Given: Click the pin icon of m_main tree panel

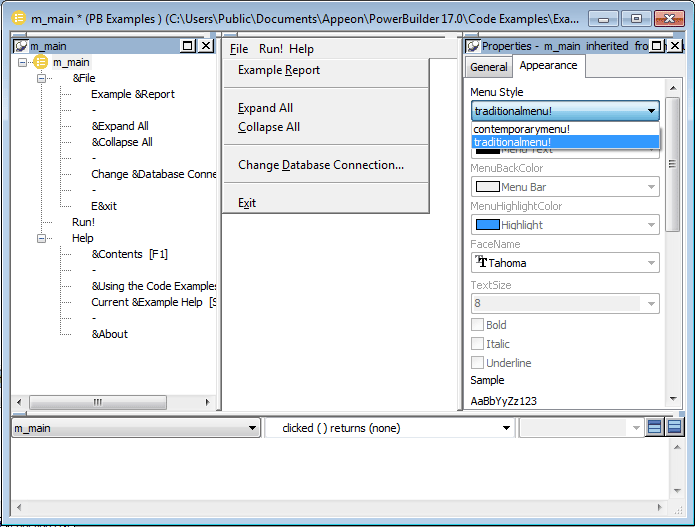Looking at the screenshot, I should pos(21,46).
